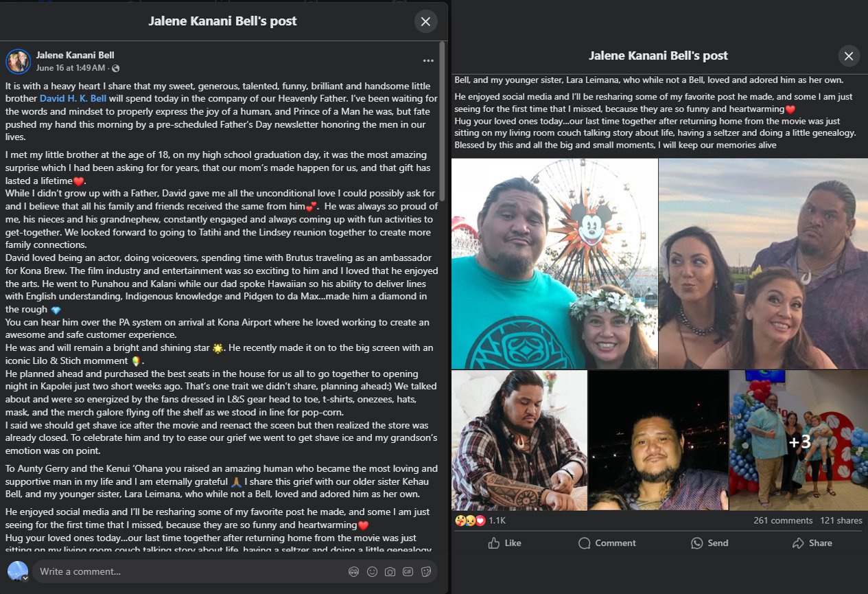Open the emoji picker in comment box

point(372,571)
